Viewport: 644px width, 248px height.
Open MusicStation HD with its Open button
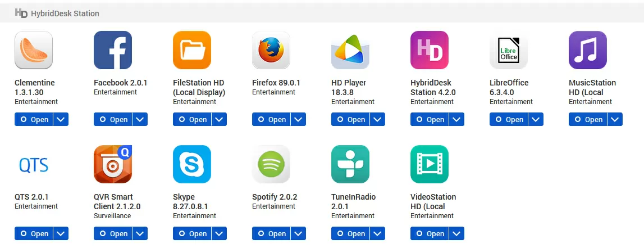pyautogui.click(x=588, y=119)
